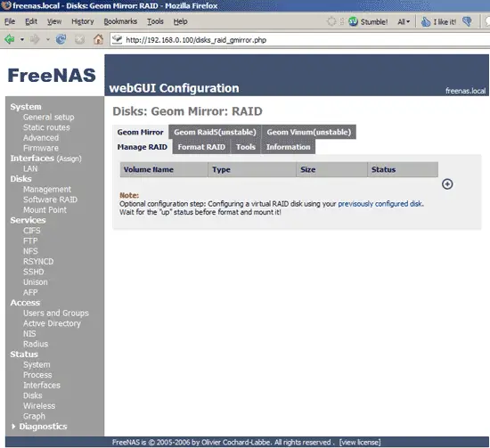Viewport: 490px width, 448px height.
Task: Select the Information tab
Action: coord(288,147)
